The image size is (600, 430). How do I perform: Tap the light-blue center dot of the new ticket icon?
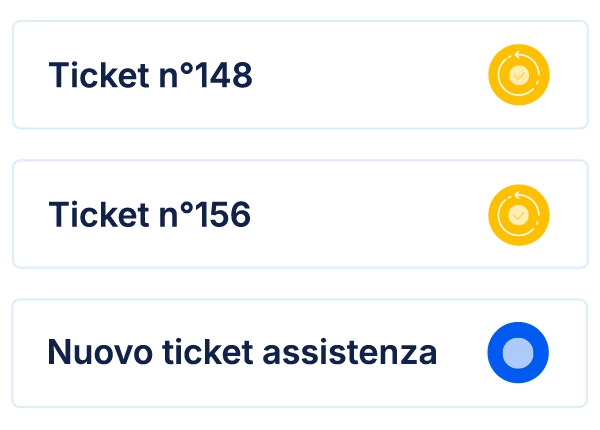click(x=518, y=353)
